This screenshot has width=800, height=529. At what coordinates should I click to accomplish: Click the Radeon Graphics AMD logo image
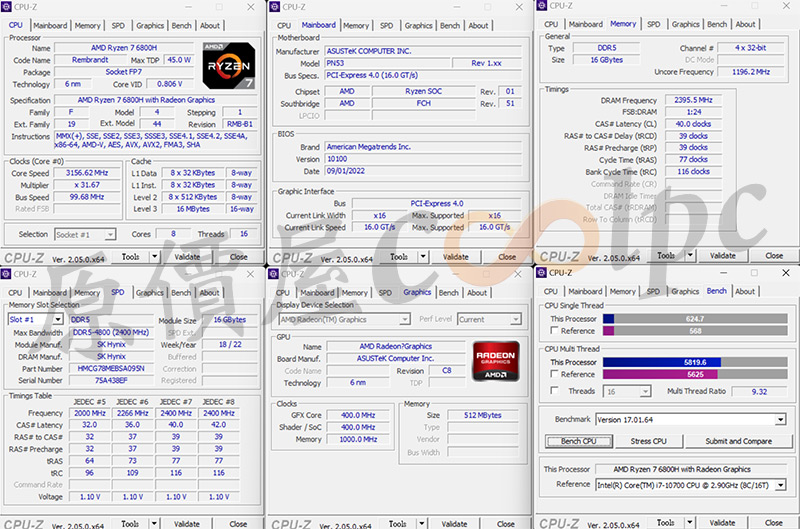[x=496, y=361]
